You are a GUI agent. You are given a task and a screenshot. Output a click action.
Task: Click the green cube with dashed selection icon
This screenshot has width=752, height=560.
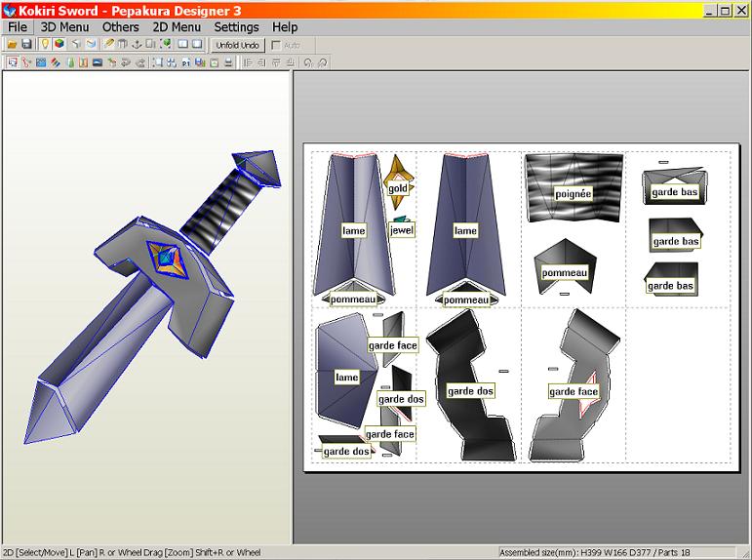click(166, 45)
